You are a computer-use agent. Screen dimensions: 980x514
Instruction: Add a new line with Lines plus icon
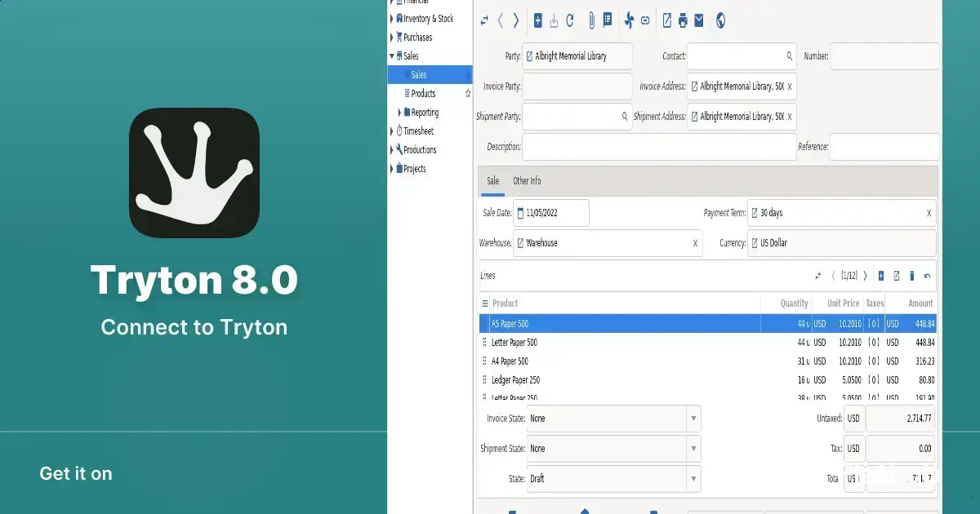881,276
